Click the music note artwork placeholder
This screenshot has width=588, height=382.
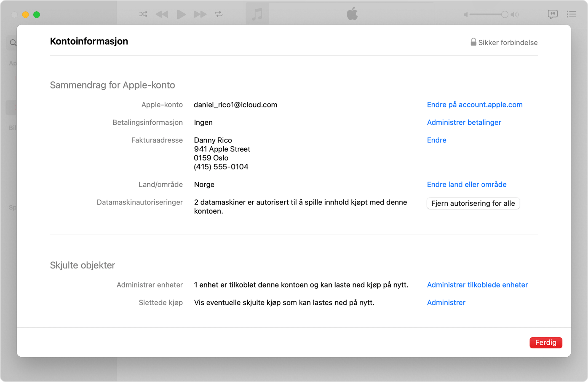tap(257, 14)
